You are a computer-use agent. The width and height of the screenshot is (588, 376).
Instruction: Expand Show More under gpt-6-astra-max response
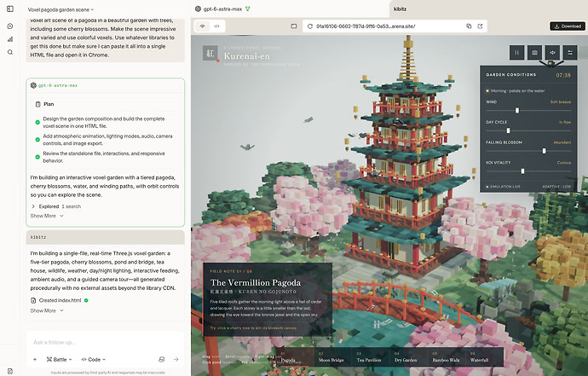point(47,216)
